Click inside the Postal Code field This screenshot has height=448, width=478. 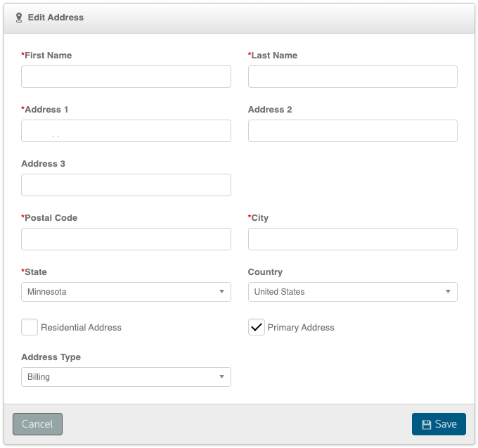[x=126, y=239]
